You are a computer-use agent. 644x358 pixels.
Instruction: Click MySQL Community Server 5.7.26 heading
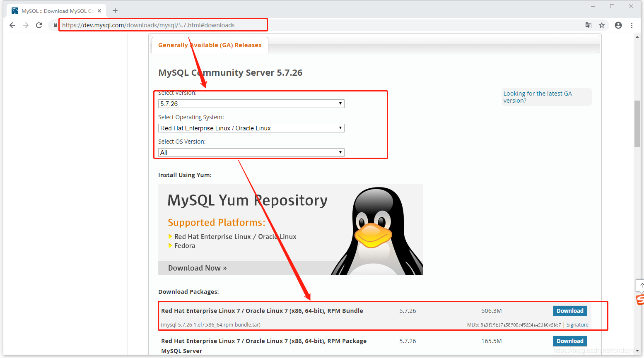(x=230, y=73)
